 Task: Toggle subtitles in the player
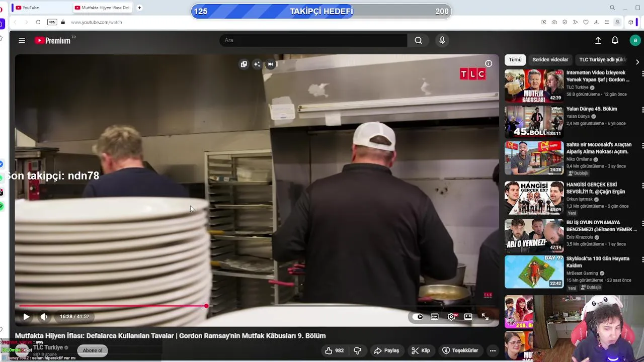[x=434, y=317]
